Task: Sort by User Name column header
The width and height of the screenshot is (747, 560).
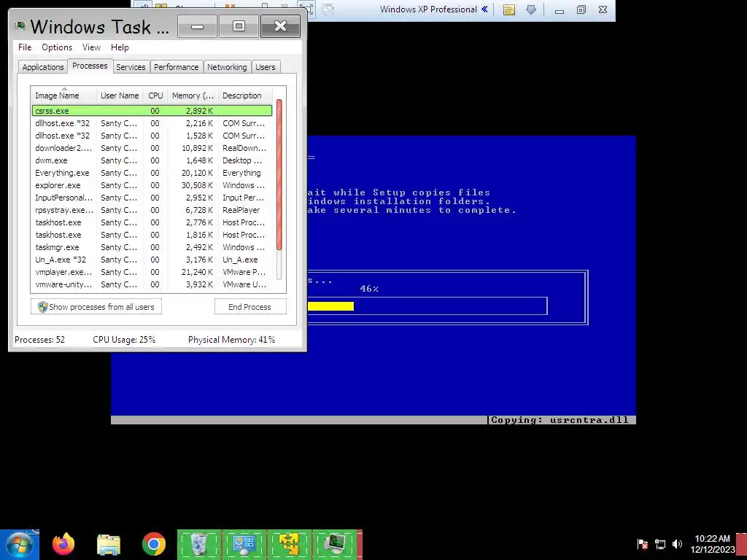Action: click(x=120, y=96)
